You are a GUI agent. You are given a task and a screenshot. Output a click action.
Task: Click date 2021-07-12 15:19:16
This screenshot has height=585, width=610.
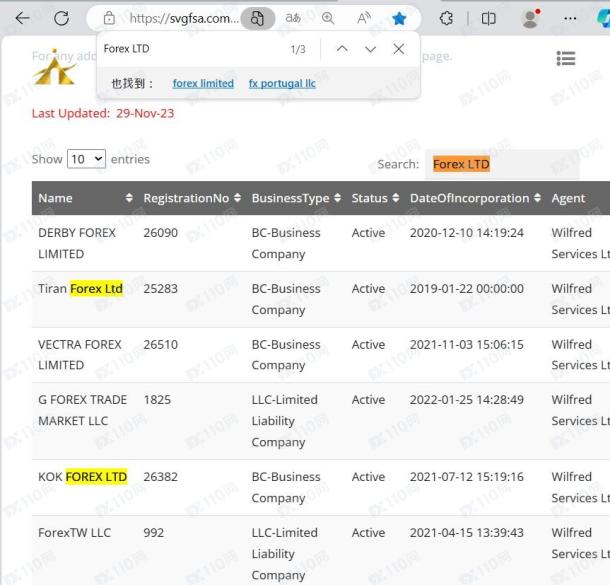click(x=466, y=476)
